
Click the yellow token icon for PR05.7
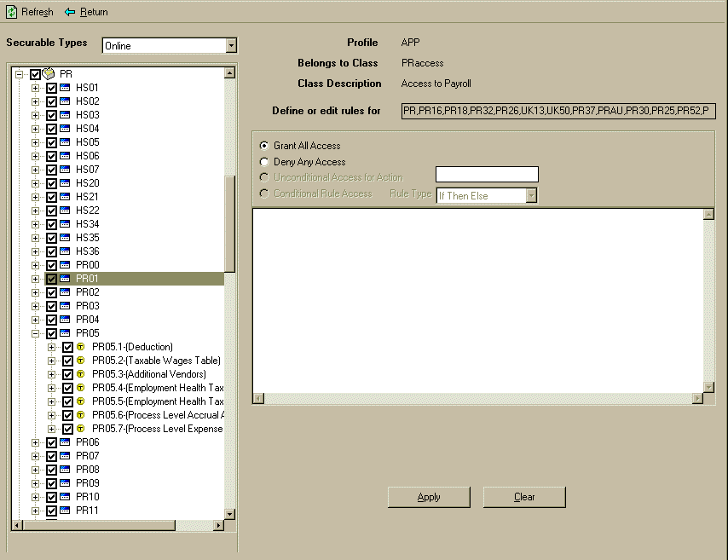81,429
